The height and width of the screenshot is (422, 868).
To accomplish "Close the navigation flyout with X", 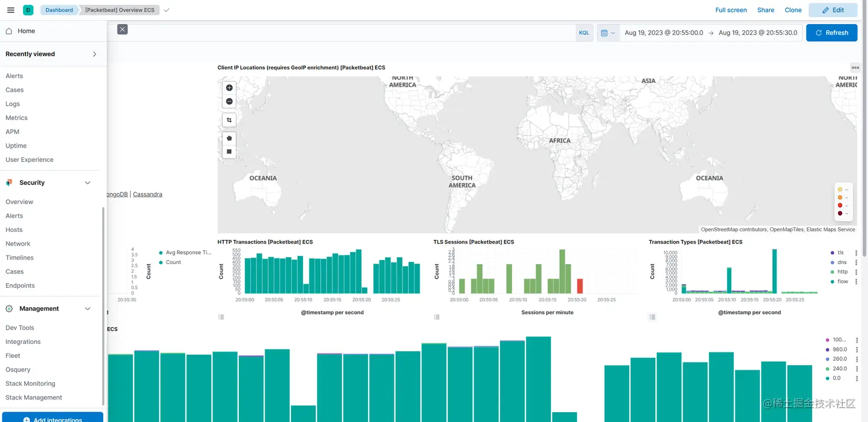I will pos(122,29).
